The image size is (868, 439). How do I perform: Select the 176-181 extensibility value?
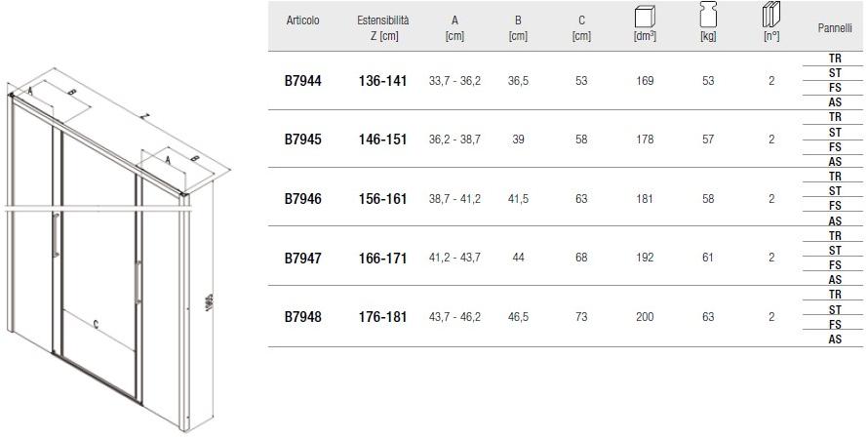[383, 317]
